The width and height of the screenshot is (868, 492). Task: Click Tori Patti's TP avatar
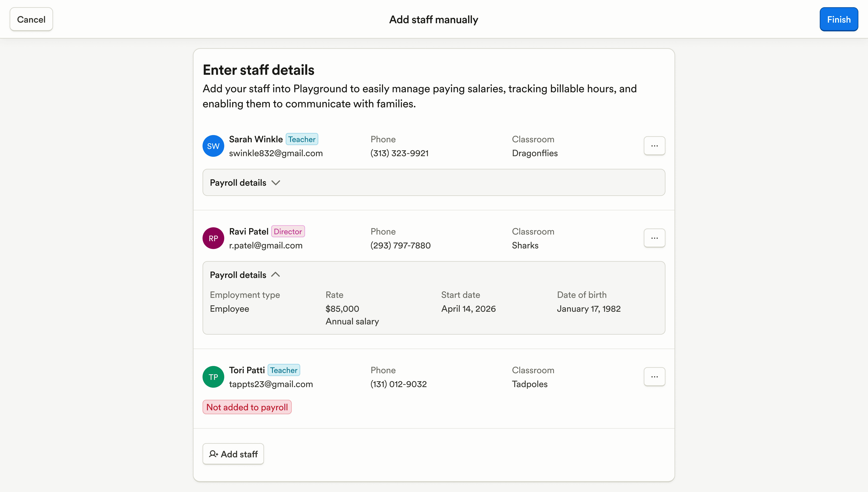coord(213,377)
